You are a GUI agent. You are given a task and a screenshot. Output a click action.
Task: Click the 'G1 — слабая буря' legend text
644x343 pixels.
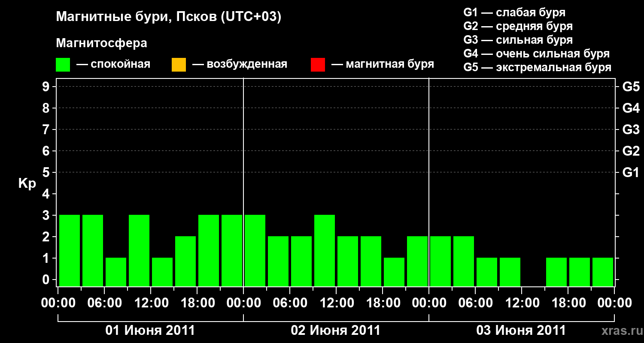click(x=514, y=12)
